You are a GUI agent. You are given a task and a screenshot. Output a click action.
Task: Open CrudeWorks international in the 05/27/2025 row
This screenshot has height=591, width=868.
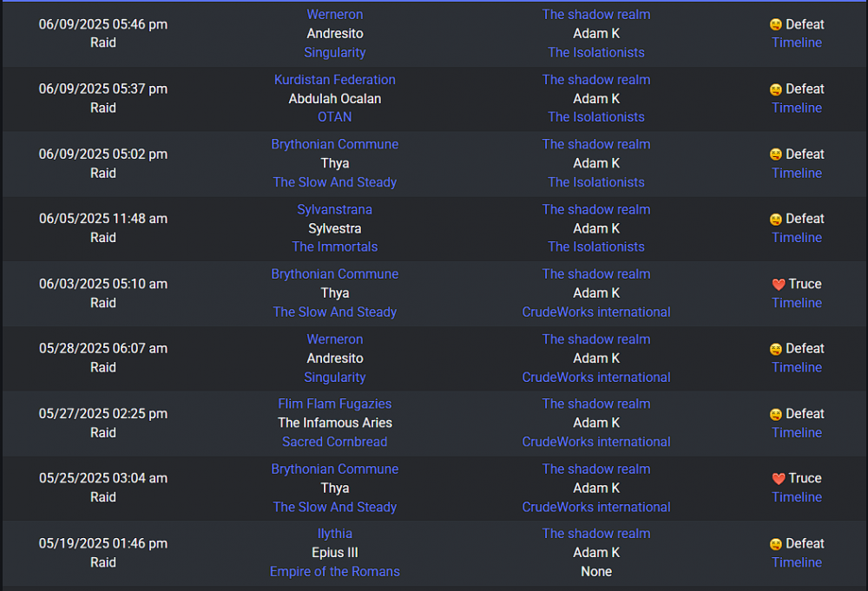(596, 442)
